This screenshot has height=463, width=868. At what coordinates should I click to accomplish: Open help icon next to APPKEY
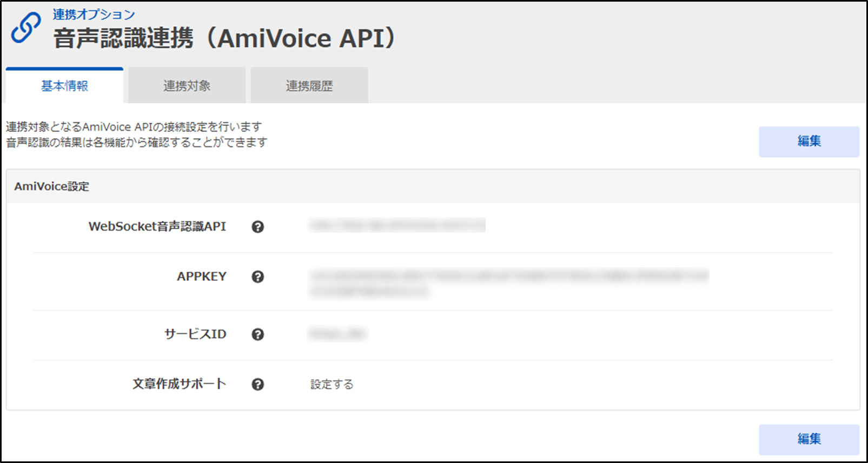click(x=258, y=277)
